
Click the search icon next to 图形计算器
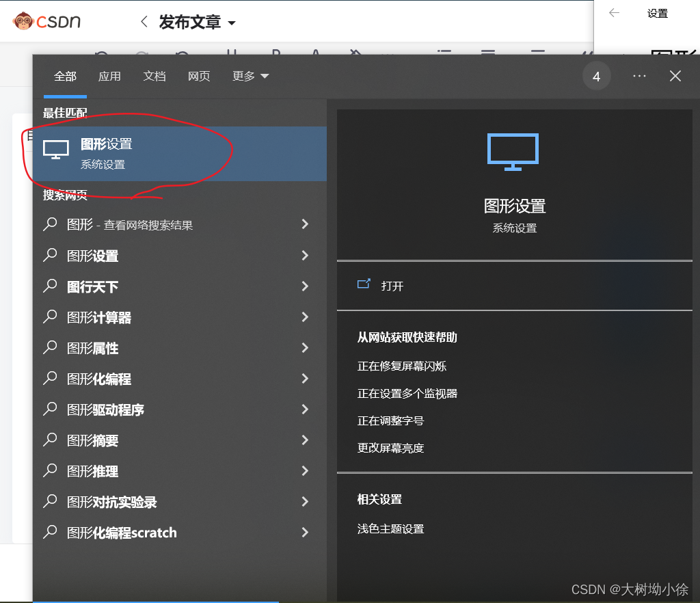click(49, 317)
